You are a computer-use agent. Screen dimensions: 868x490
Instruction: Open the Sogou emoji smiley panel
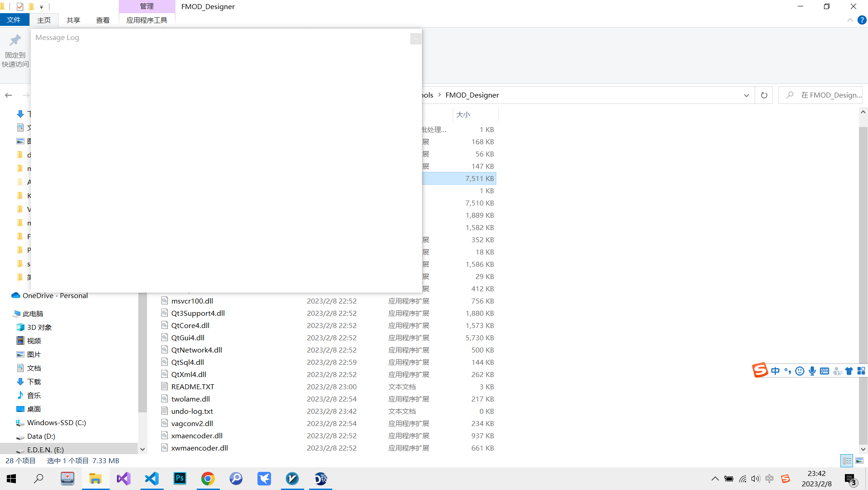pos(800,371)
